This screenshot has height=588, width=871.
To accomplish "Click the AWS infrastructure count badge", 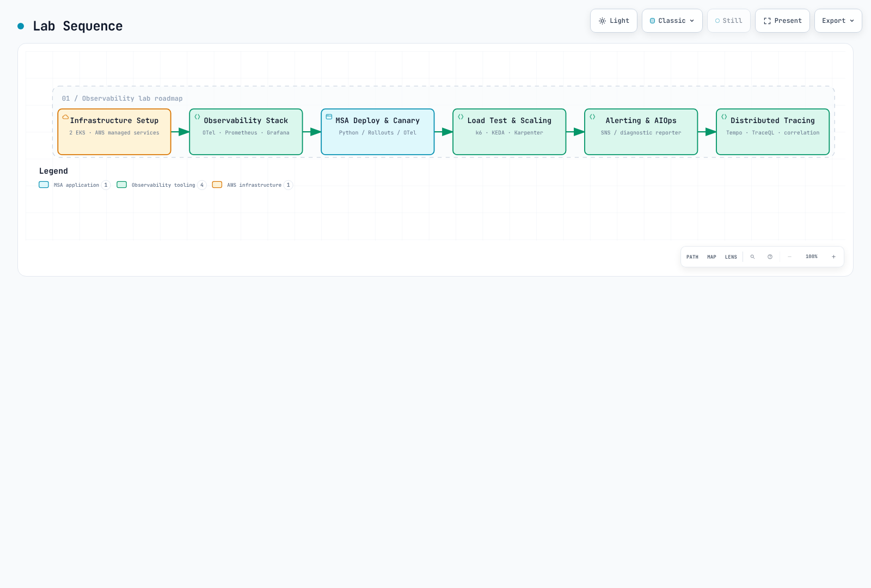I will tap(289, 185).
